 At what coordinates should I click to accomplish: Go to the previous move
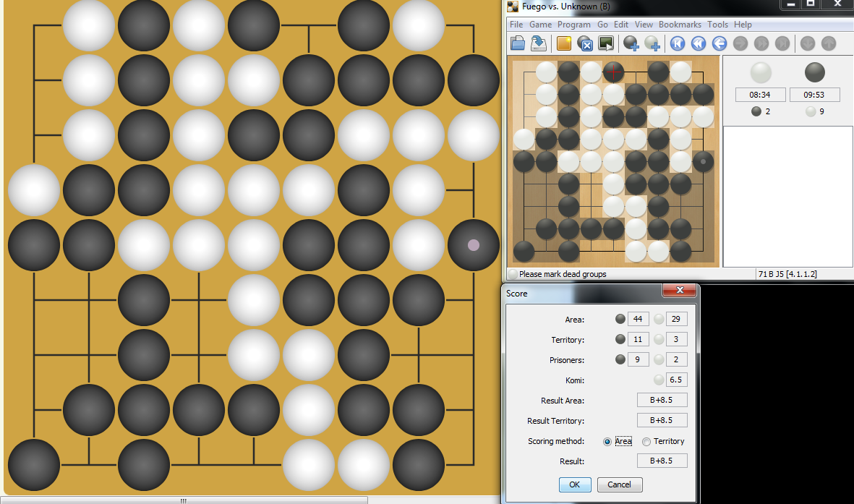720,43
